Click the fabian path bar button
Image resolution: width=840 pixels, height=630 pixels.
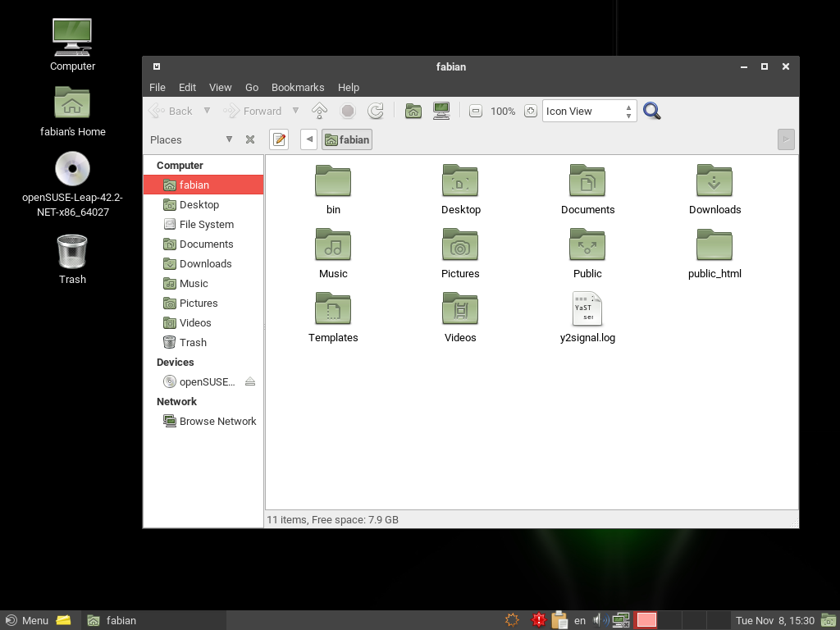point(347,139)
